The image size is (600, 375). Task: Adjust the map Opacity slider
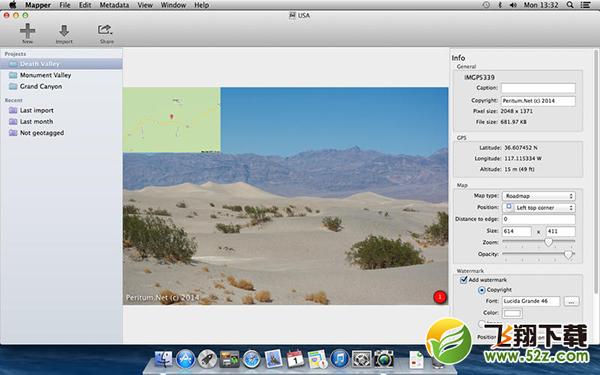[568, 254]
